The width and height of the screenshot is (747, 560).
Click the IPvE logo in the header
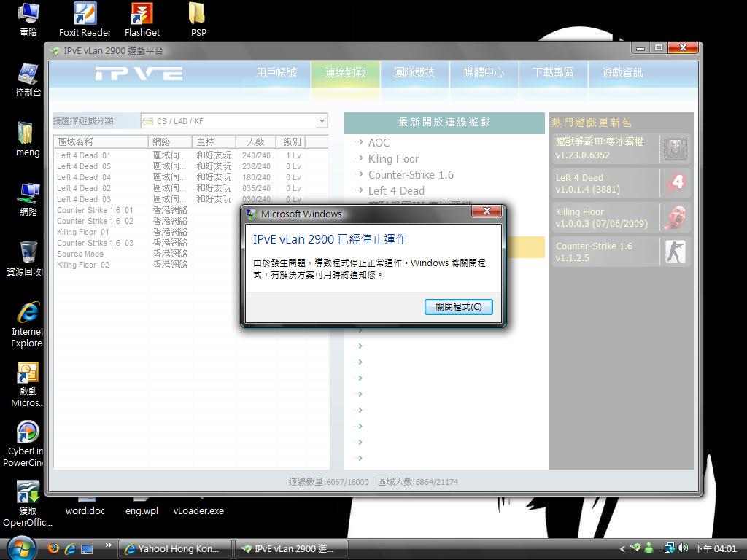(139, 74)
